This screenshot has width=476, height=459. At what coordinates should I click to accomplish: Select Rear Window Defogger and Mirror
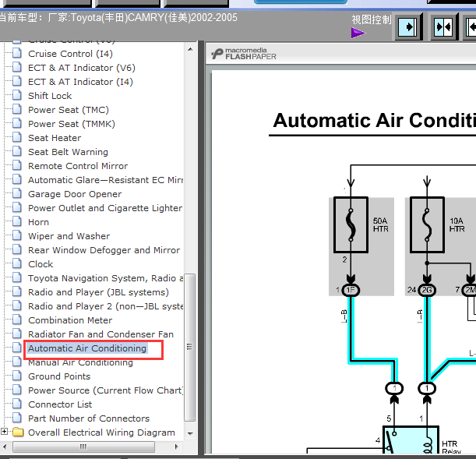(104, 250)
